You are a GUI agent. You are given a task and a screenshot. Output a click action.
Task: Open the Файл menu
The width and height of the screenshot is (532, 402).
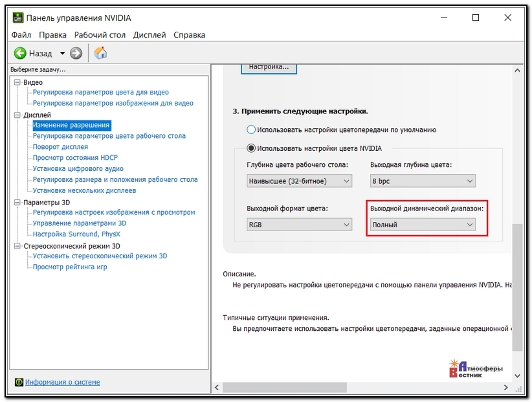tap(21, 35)
